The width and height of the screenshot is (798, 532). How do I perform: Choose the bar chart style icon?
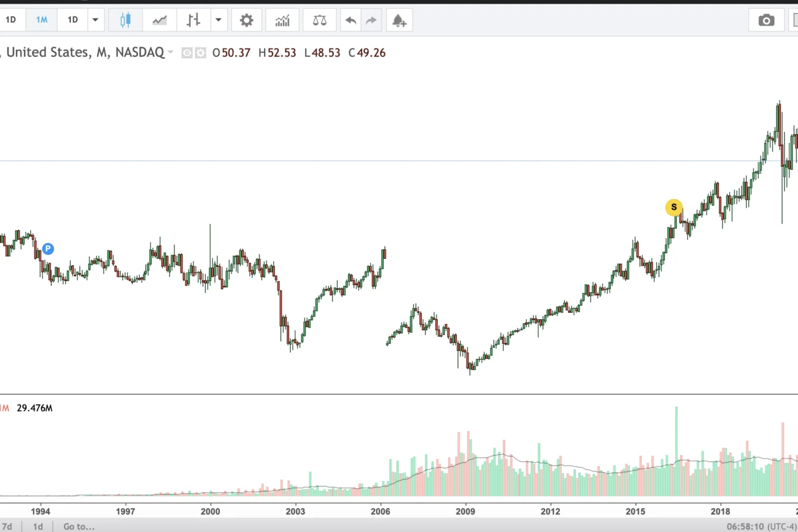(x=193, y=20)
